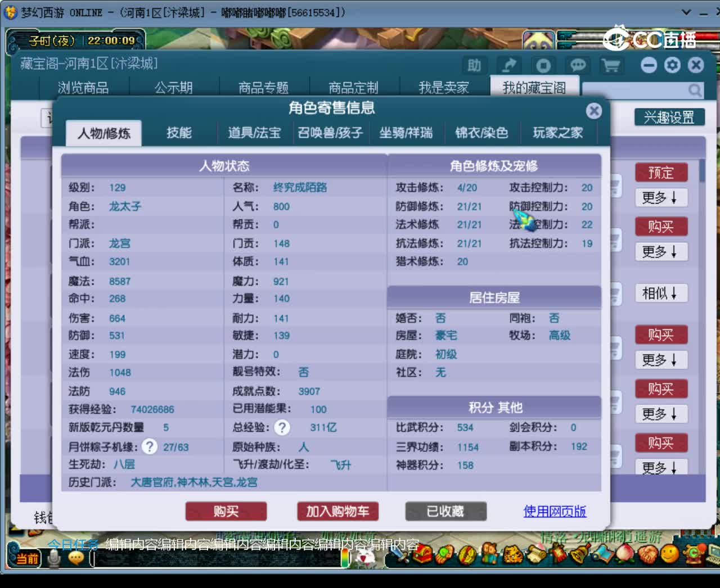Screen dimensions: 720x588
Task: Click the character name 终究成陌路
Action: click(x=300, y=188)
